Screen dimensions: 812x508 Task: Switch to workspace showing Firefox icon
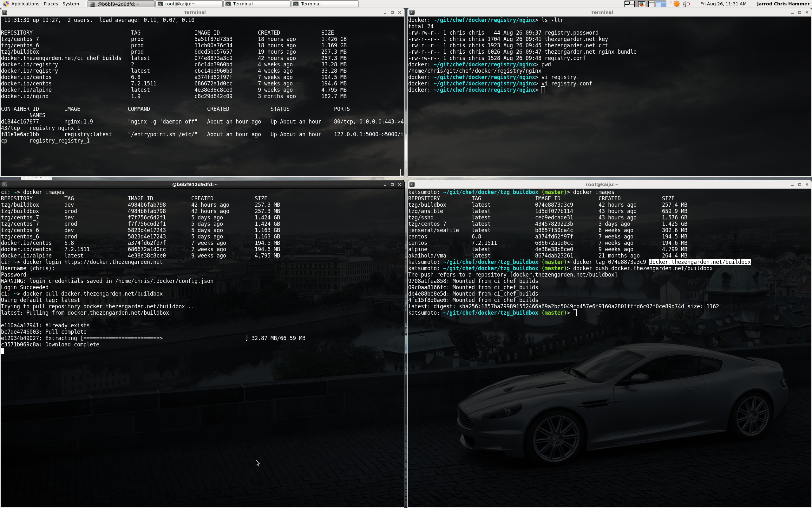coord(641,4)
